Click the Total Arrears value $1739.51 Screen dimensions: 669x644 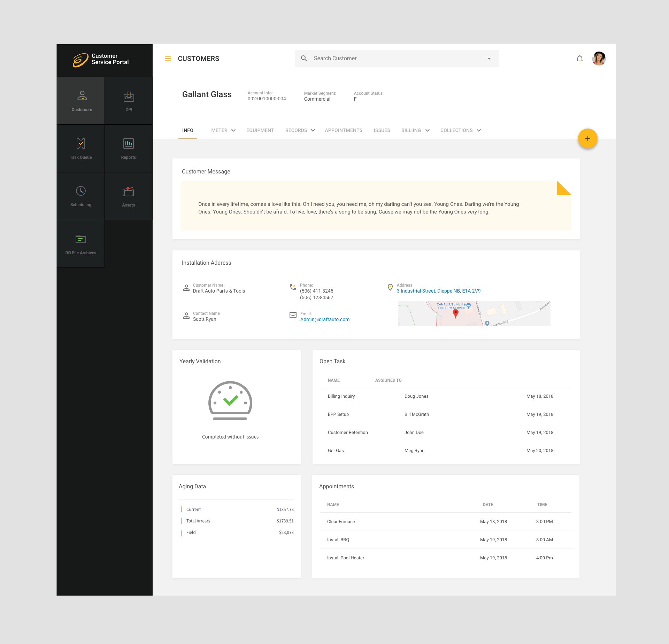pyautogui.click(x=285, y=521)
